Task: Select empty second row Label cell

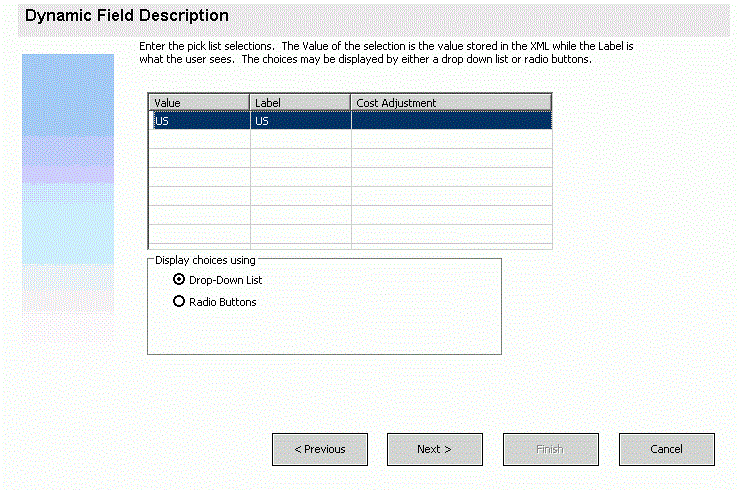Action: coord(300,139)
